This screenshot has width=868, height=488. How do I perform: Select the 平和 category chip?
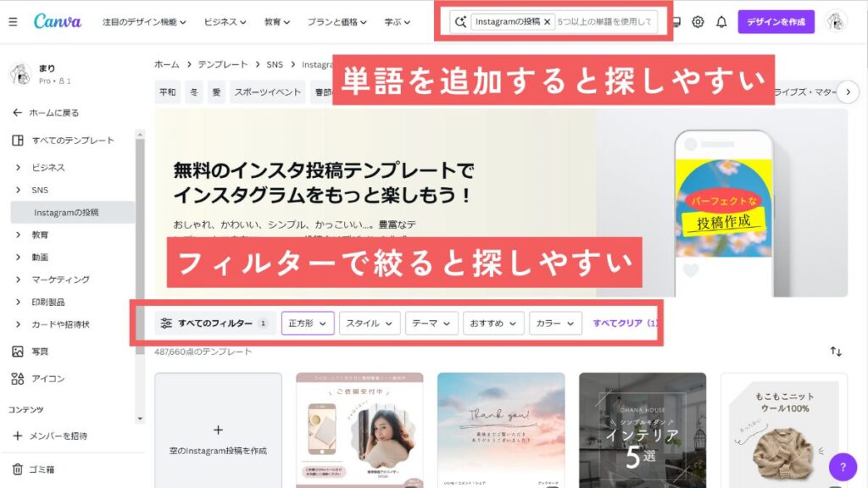[167, 91]
